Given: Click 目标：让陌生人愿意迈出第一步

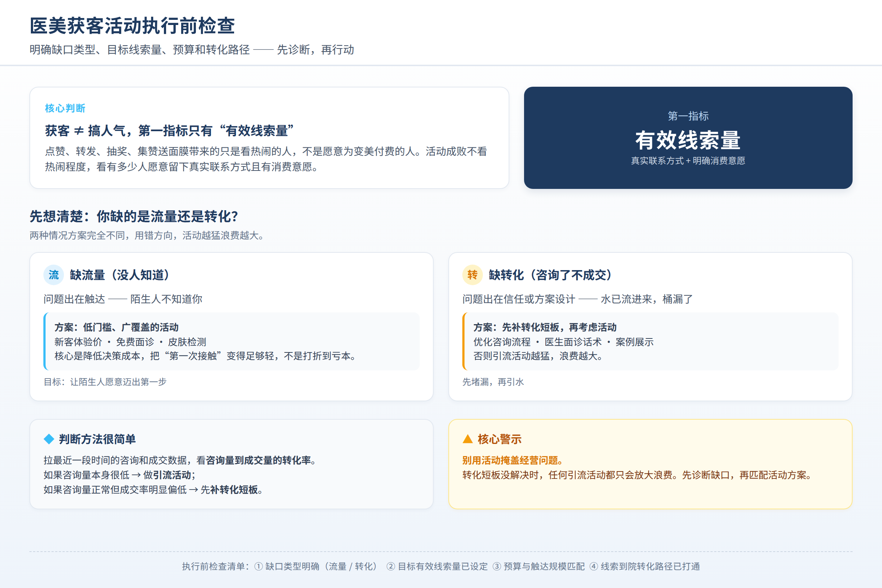Looking at the screenshot, I should pyautogui.click(x=105, y=382).
